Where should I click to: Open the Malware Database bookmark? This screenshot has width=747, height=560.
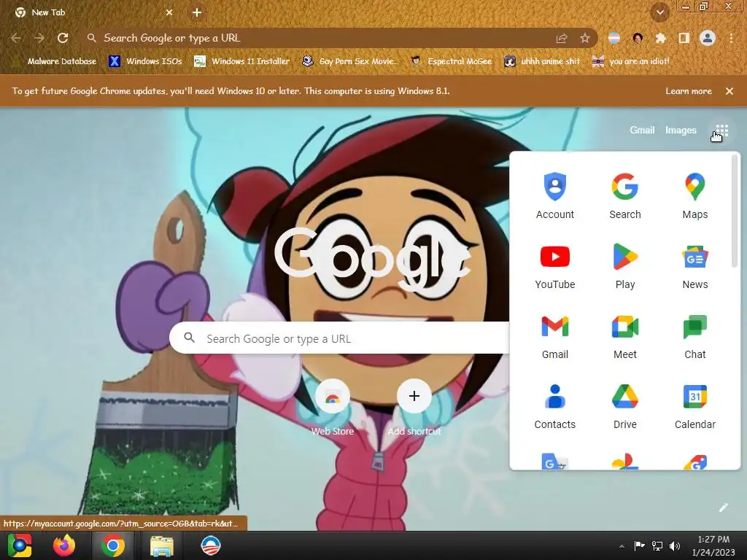tap(55, 61)
